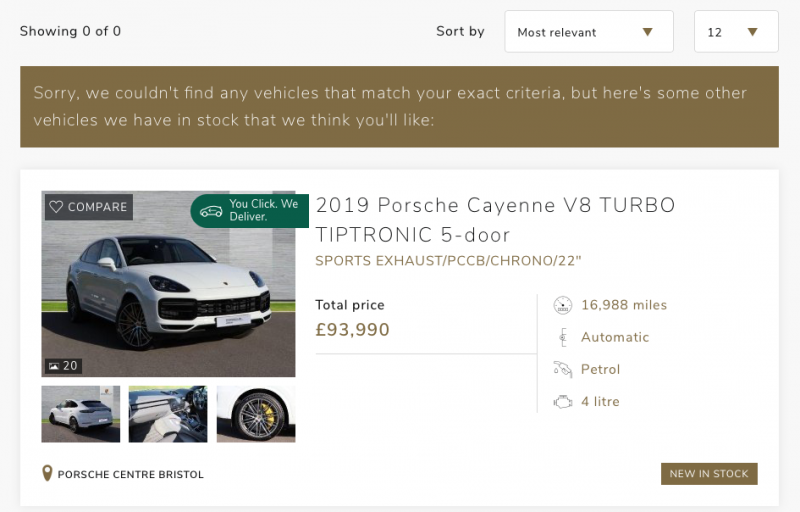Select the wheel and brake thumbnail
800x512 pixels.
coord(255,414)
